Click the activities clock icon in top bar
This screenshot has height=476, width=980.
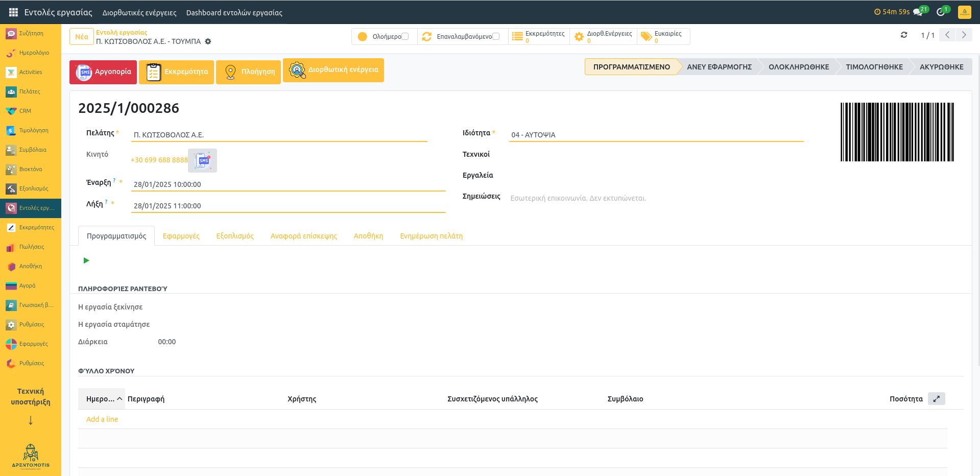(x=941, y=12)
